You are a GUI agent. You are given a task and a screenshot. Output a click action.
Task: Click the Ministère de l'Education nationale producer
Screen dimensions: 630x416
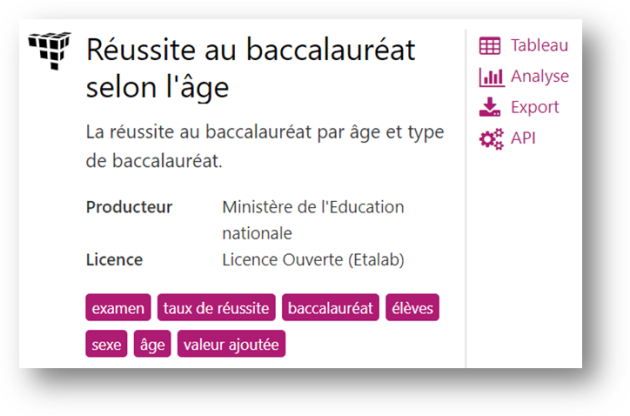(x=313, y=220)
